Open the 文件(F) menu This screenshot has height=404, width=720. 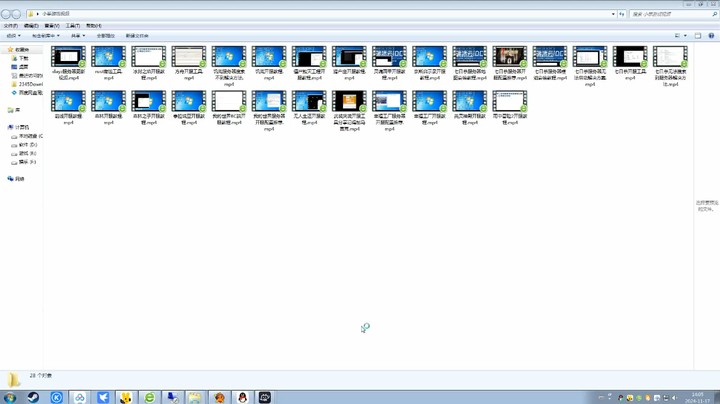tap(11, 26)
